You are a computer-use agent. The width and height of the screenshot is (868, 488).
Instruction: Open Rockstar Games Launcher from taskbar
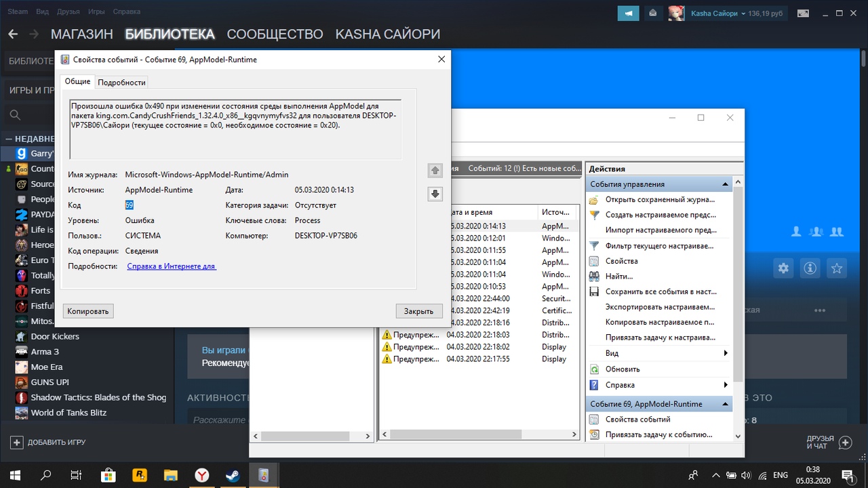[140, 475]
